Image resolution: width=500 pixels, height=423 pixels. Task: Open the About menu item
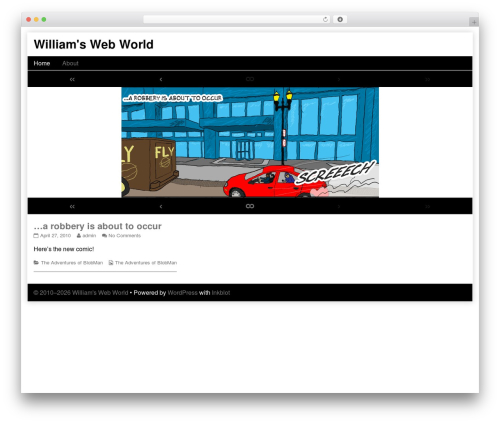[70, 63]
